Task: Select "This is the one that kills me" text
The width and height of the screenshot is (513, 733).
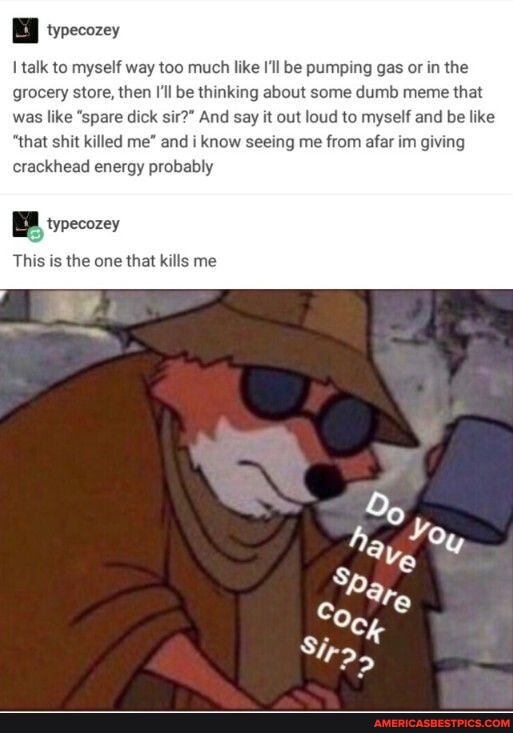Action: pos(115,261)
